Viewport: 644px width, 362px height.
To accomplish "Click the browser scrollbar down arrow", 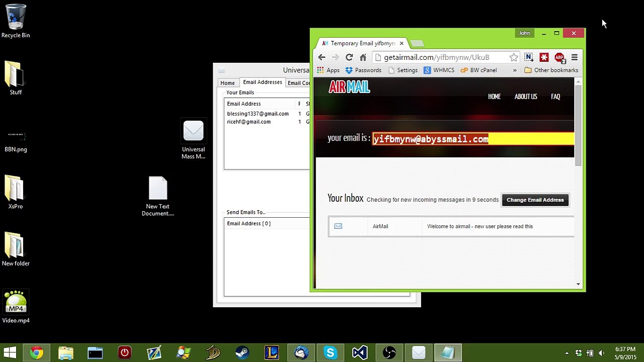I will coord(578,285).
